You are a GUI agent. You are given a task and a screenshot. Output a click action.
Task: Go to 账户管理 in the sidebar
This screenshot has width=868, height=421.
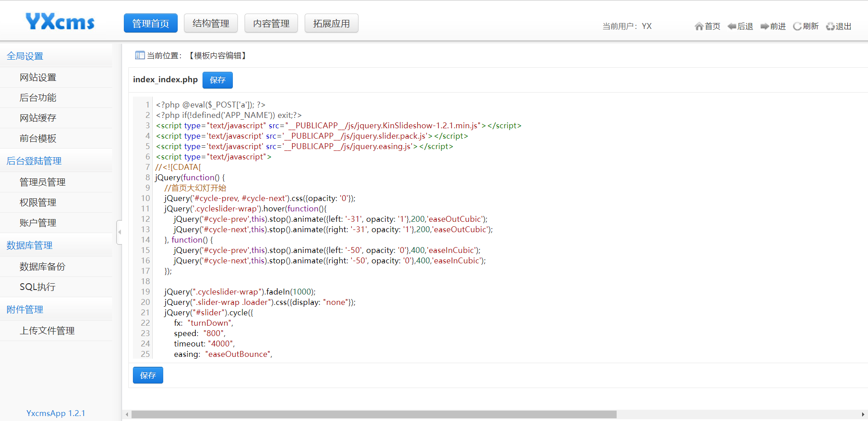[x=56, y=223]
